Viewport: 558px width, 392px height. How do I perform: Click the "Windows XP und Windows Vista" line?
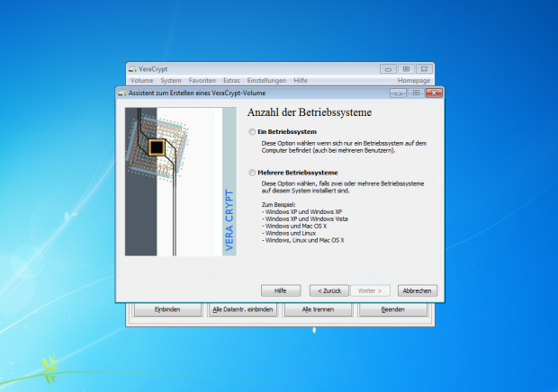pyautogui.click(x=305, y=219)
